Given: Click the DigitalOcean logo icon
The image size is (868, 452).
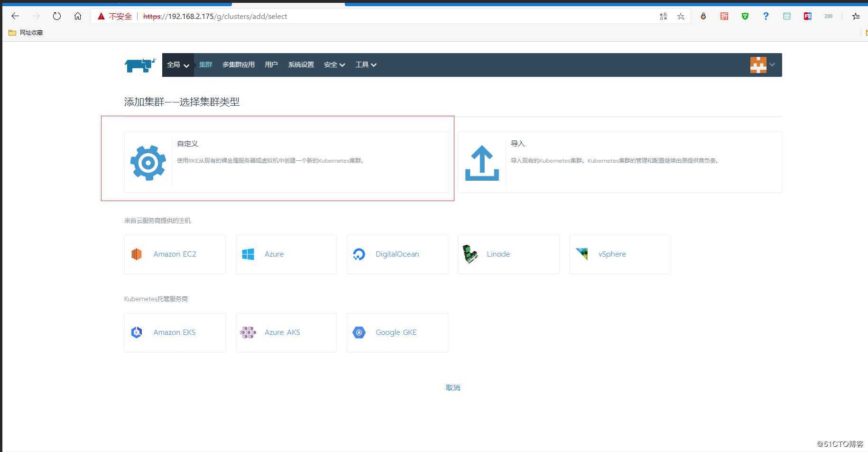Looking at the screenshot, I should (359, 254).
